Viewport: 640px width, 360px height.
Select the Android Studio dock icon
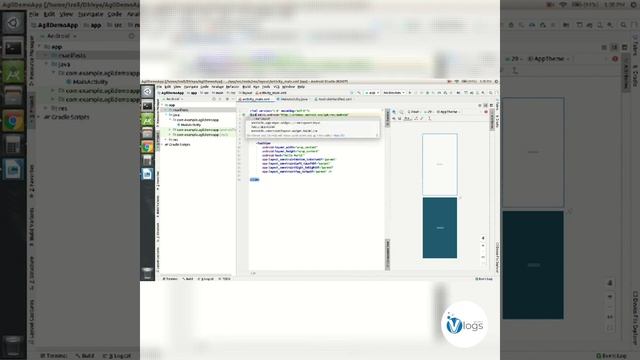(147, 120)
